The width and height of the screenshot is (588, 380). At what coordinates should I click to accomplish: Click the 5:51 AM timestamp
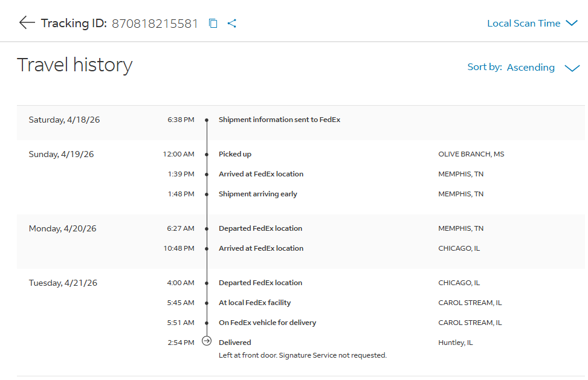pyautogui.click(x=181, y=322)
